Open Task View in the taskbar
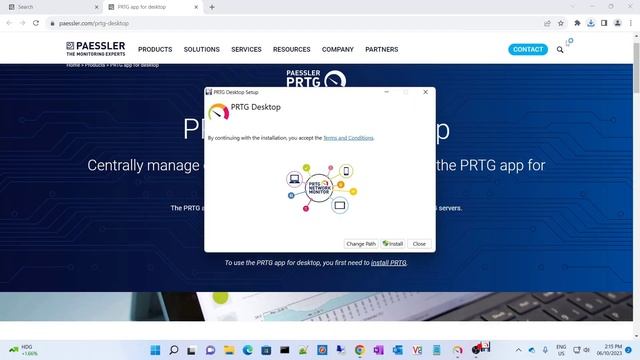 (x=191, y=350)
